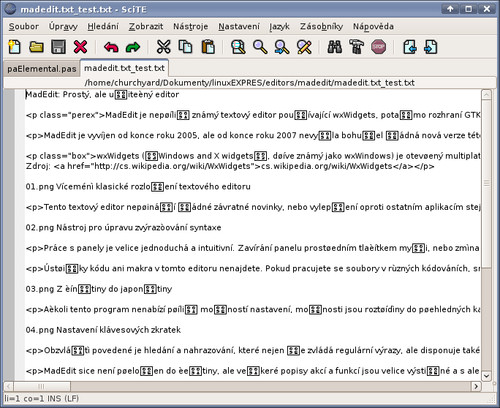Open the Soubor menu

(x=24, y=26)
